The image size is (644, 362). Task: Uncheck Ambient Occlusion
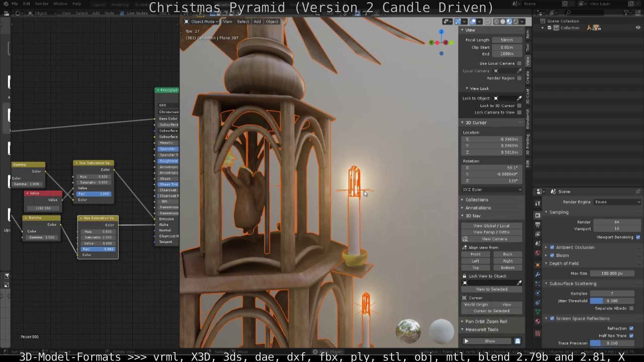point(552,247)
